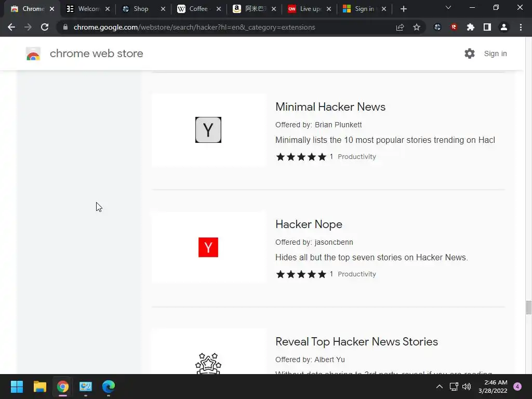Open Microsoft Edge from the taskbar
The width and height of the screenshot is (532, 399).
pos(109,387)
